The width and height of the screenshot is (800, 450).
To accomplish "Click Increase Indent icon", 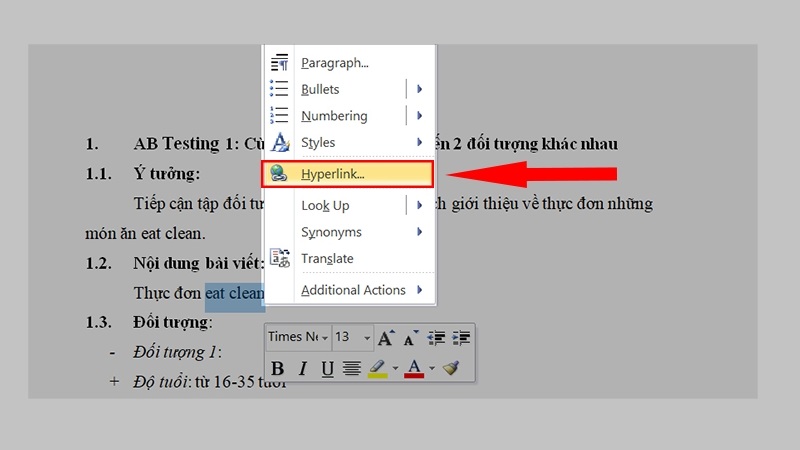I will coord(460,338).
